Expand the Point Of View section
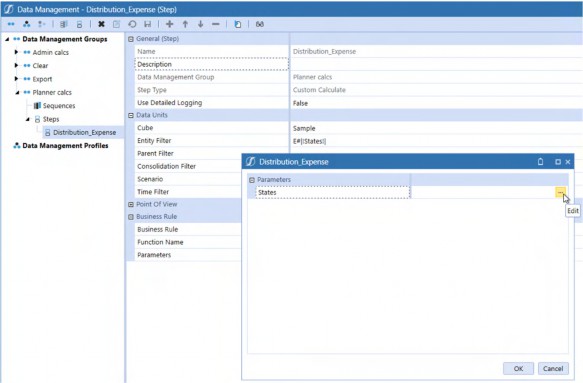The width and height of the screenshot is (583, 383). pyautogui.click(x=131, y=205)
